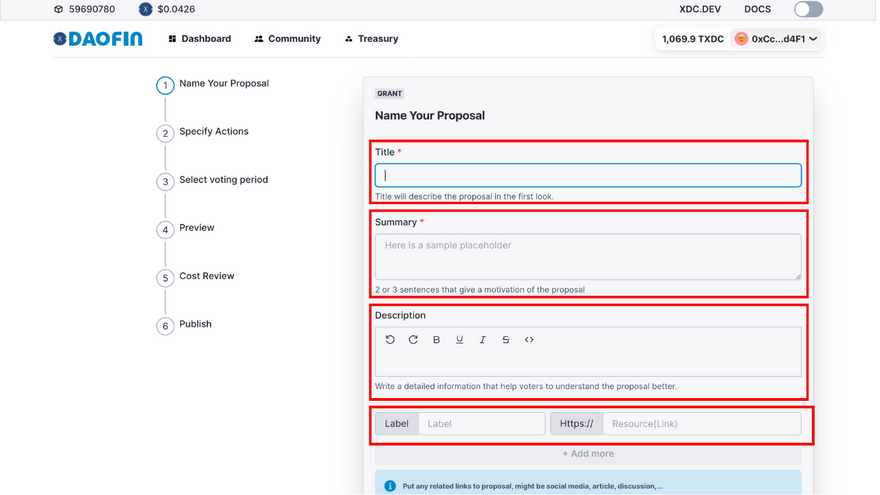Click the undo icon in Description editor
Viewport: 880px width, 495px height.
point(390,340)
